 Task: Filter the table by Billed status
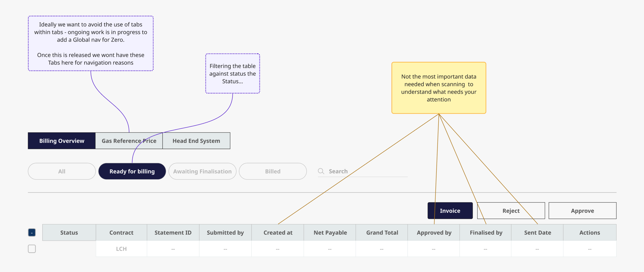[x=273, y=171]
